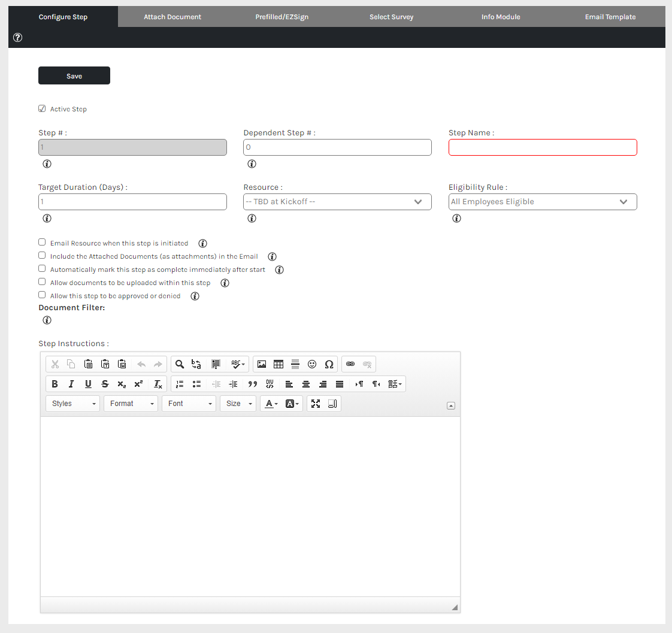Open the Set language dropdown

click(395, 384)
